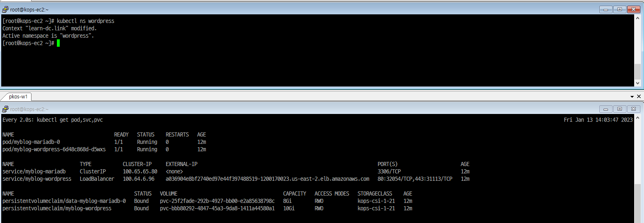This screenshot has width=644, height=223.
Task: Click 'EXTERNAL-IP' column header
Action: 182,164
